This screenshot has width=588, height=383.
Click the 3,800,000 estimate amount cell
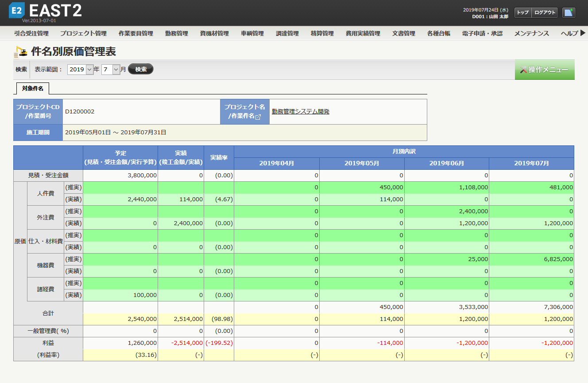pos(120,176)
